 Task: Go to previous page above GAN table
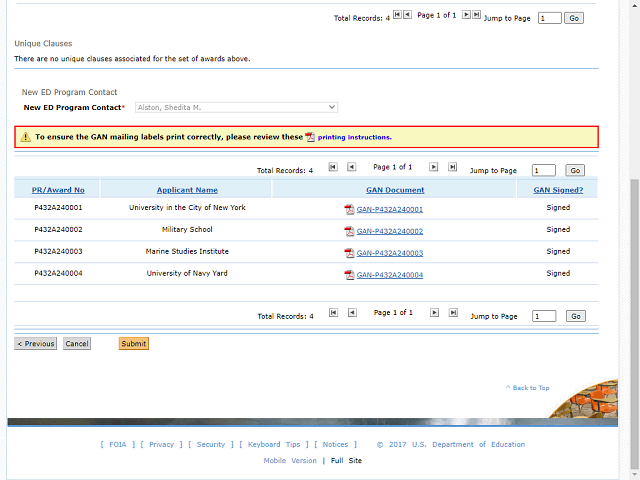(x=351, y=167)
